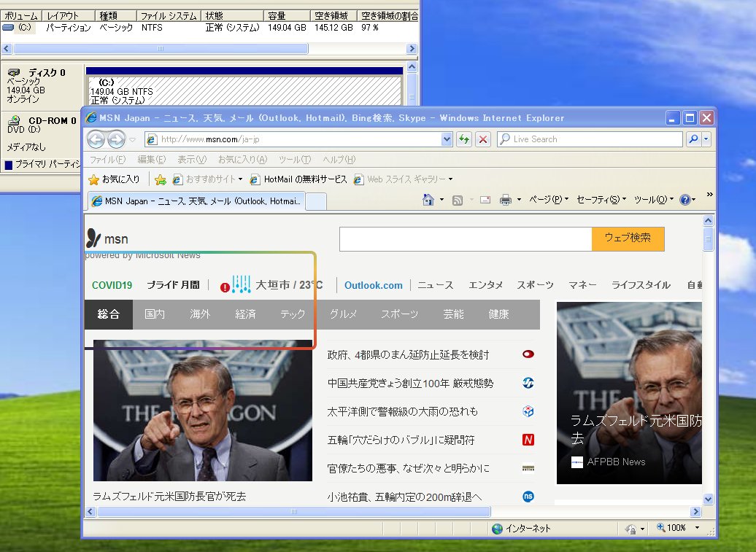Image resolution: width=756 pixels, height=552 pixels.
Task: Open the 編集(E) menu
Action: (151, 160)
